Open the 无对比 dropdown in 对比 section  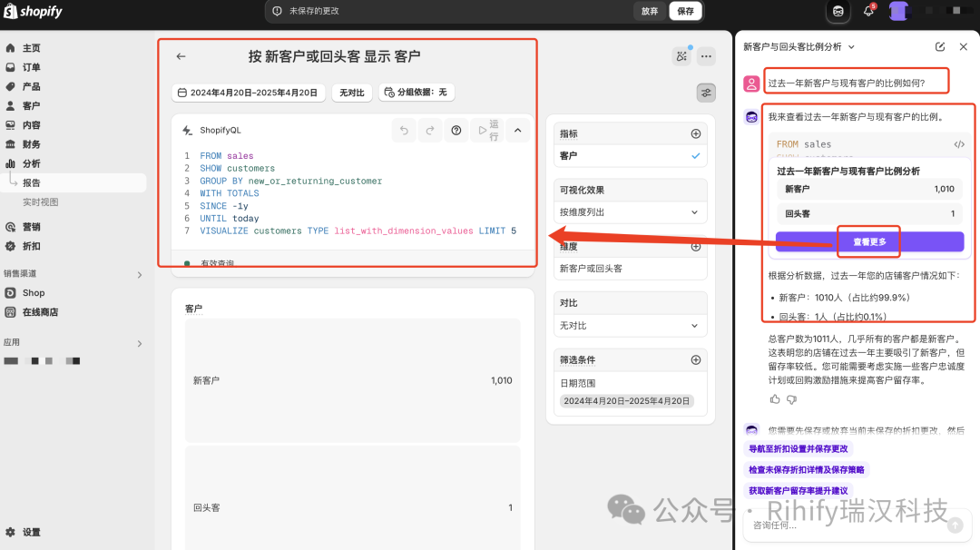(630, 326)
